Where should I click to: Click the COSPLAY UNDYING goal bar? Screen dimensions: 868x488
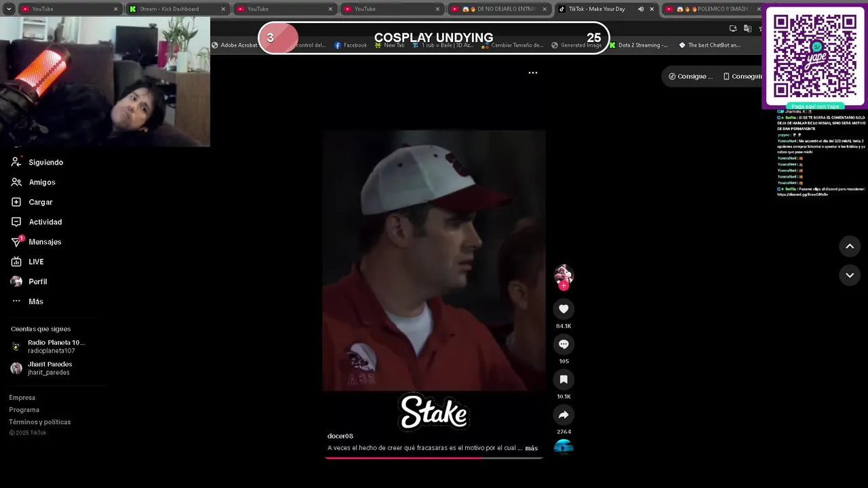tap(434, 38)
